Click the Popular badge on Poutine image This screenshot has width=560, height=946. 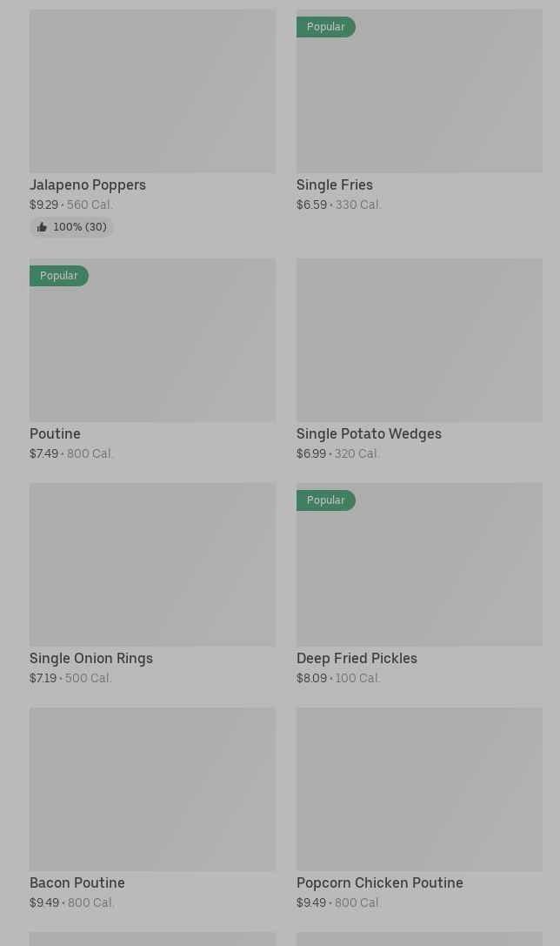pos(59,276)
